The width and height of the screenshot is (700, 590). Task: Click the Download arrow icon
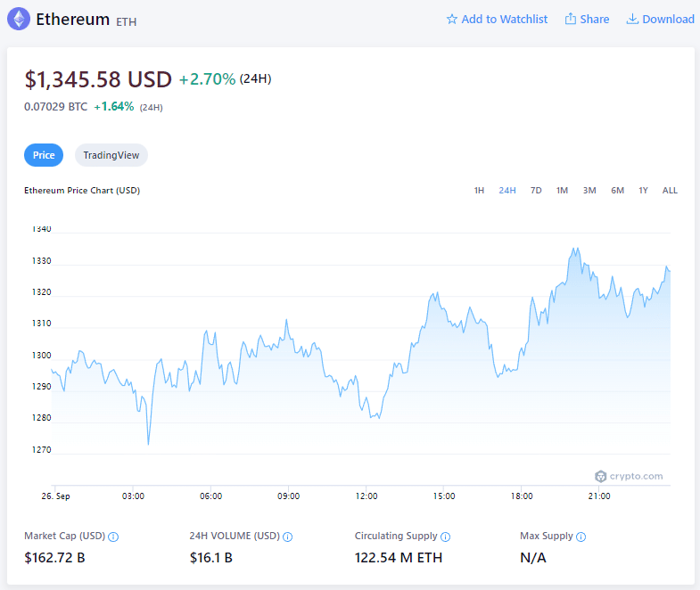tap(632, 19)
